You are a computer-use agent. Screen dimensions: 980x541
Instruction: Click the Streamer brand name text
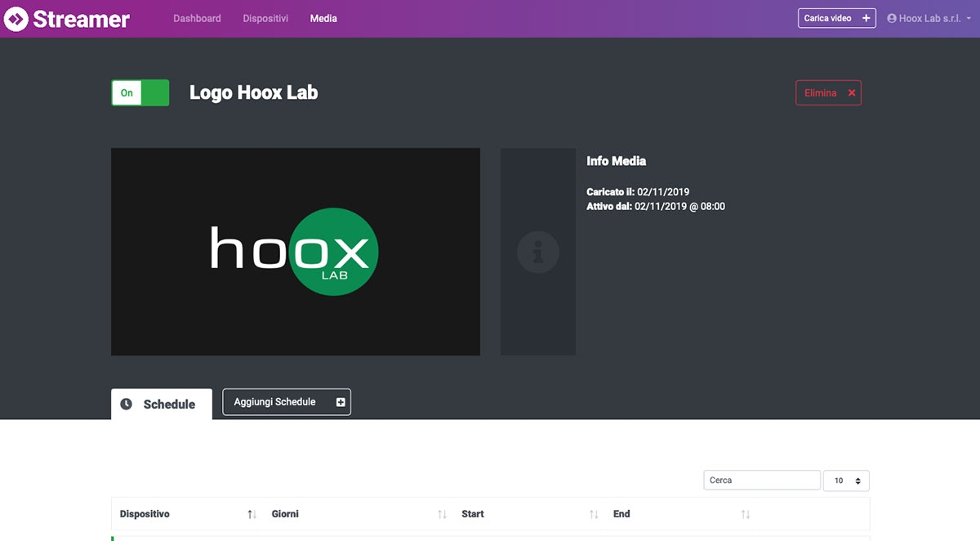coord(81,19)
